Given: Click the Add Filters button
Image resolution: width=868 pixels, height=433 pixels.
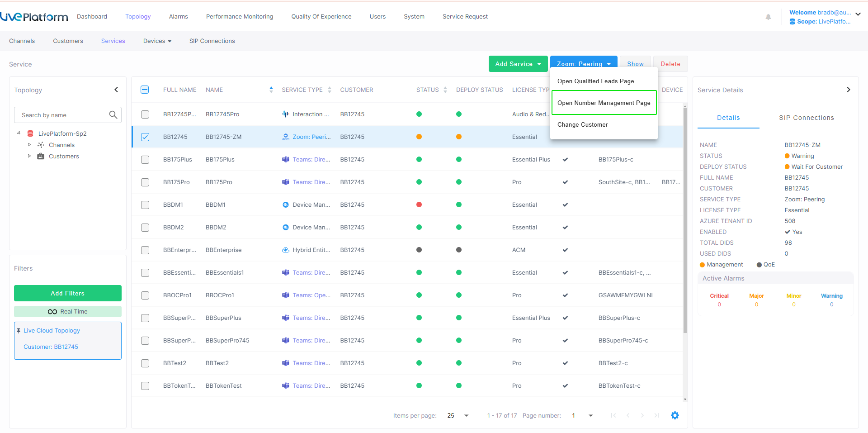Looking at the screenshot, I should coord(68,293).
